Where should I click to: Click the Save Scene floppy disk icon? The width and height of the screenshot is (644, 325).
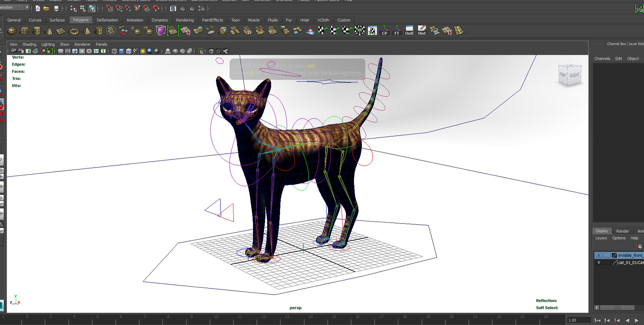click(56, 8)
